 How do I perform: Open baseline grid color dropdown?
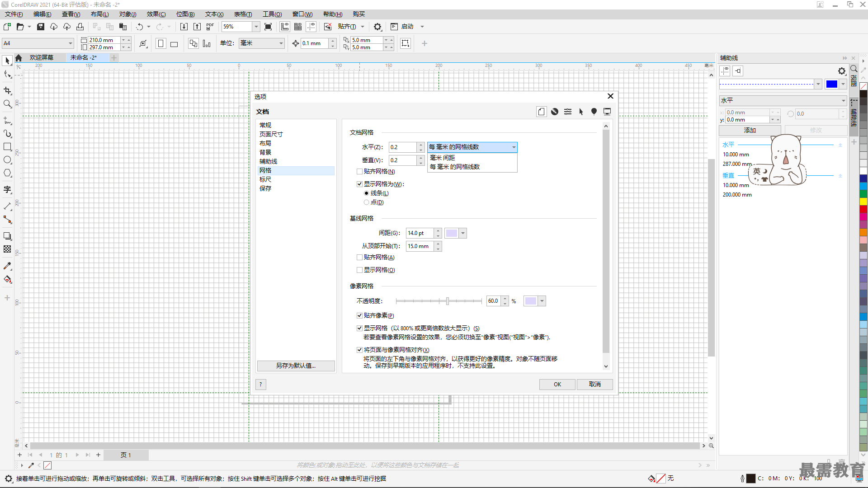[x=463, y=233]
